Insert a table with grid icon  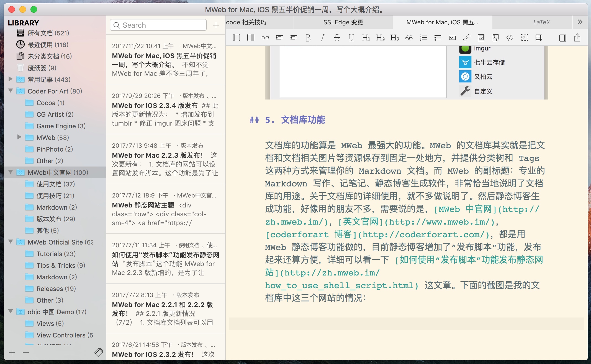click(x=539, y=38)
